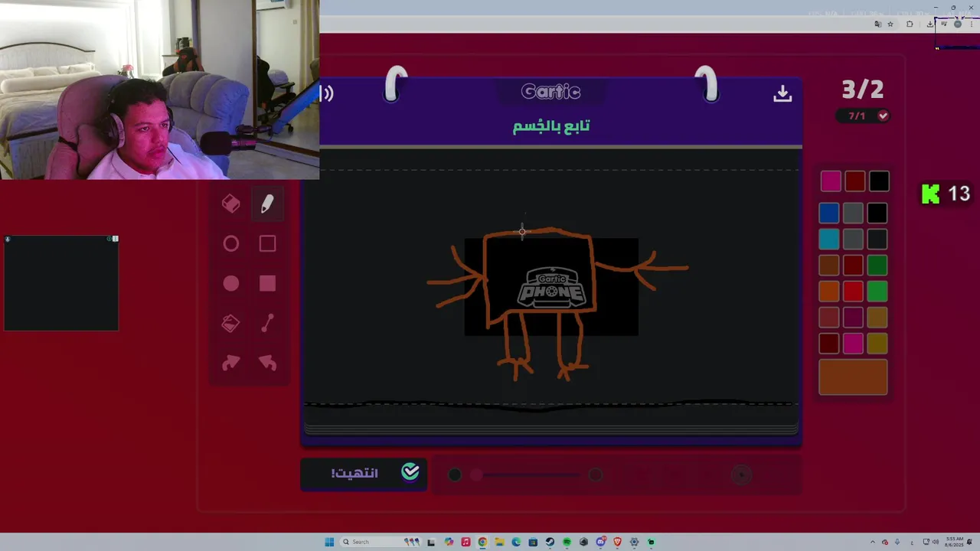Pick the cyan color swatch

tap(828, 240)
